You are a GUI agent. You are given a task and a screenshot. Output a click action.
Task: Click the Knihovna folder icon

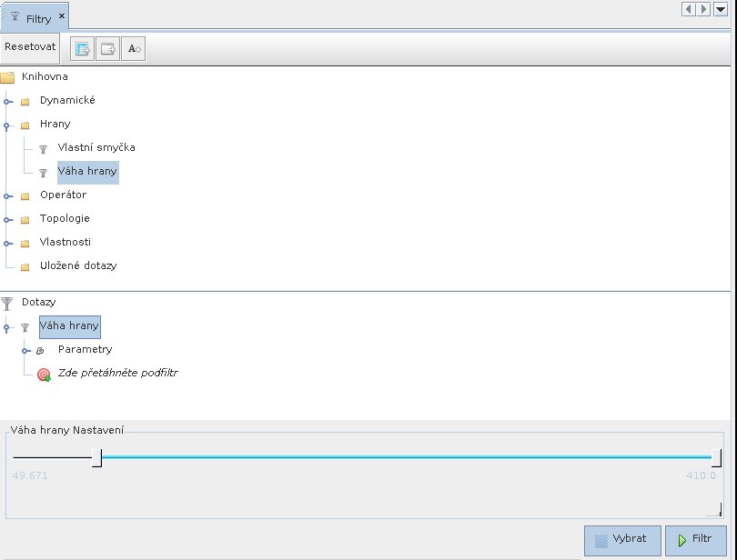pyautogui.click(x=7, y=77)
